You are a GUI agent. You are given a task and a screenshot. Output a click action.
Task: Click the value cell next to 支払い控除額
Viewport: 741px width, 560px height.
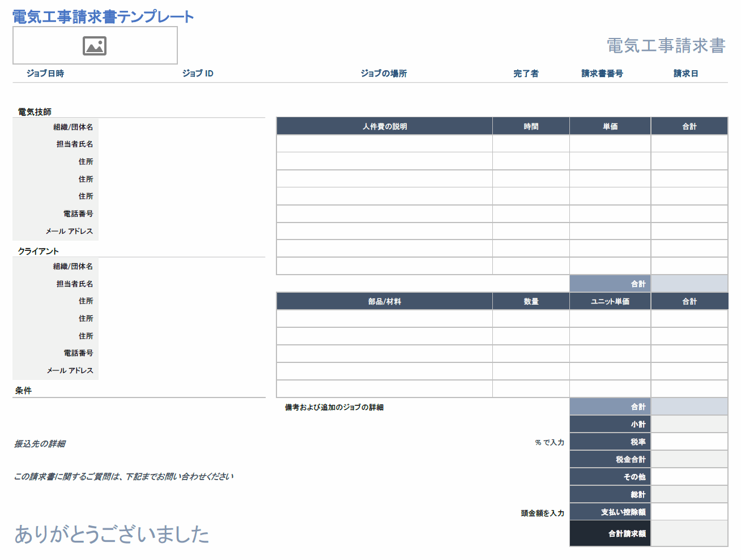pyautogui.click(x=689, y=512)
